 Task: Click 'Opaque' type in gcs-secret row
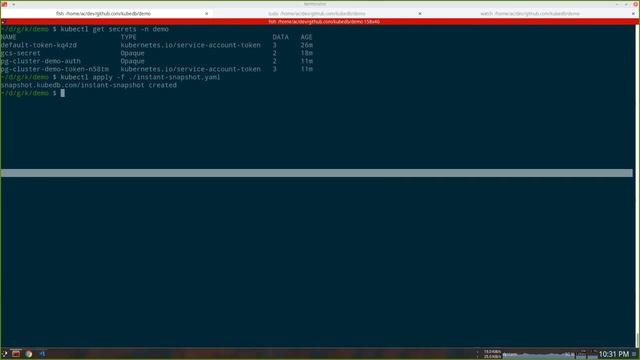(132, 53)
